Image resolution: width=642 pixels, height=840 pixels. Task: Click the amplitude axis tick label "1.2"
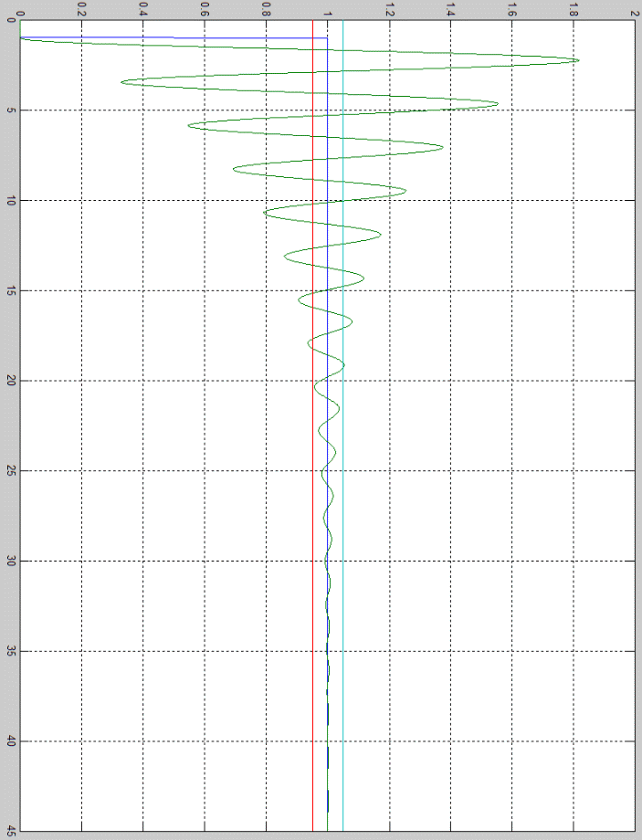tap(389, 11)
